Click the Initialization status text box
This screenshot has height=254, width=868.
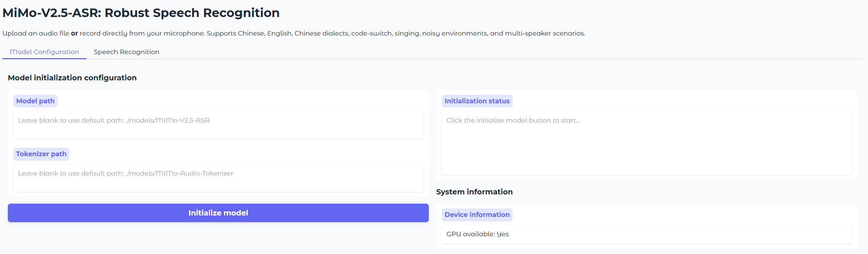pos(647,143)
